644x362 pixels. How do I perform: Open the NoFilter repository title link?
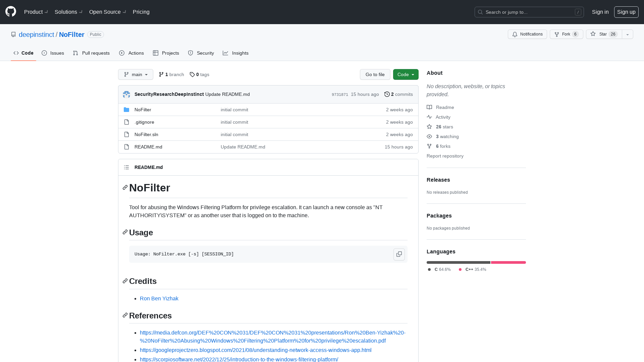pyautogui.click(x=72, y=35)
